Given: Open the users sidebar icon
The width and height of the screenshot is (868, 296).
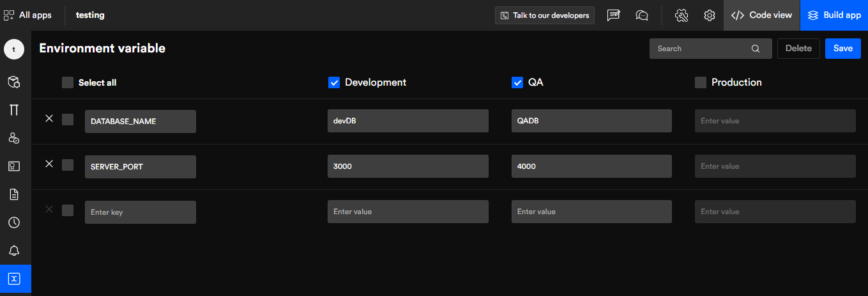Looking at the screenshot, I should [x=14, y=138].
